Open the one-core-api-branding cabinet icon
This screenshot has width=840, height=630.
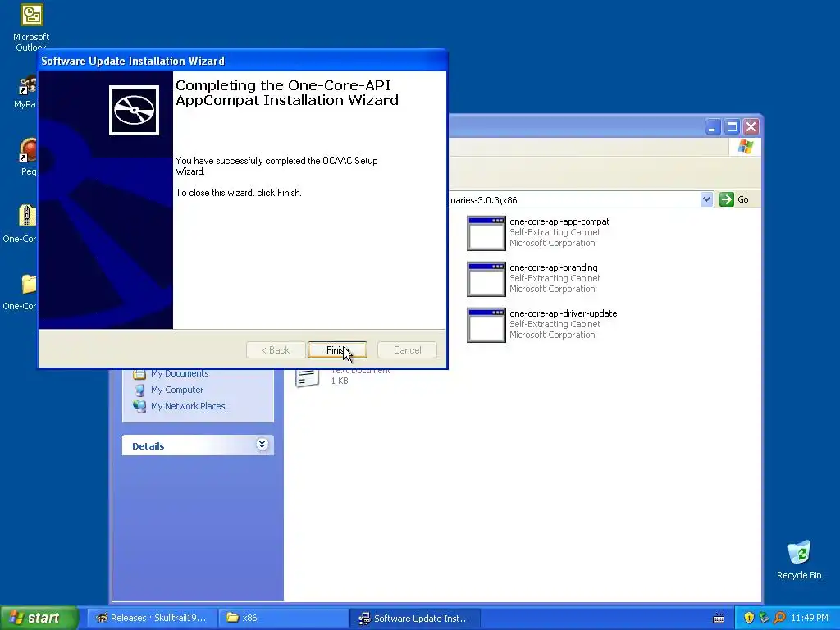(486, 279)
